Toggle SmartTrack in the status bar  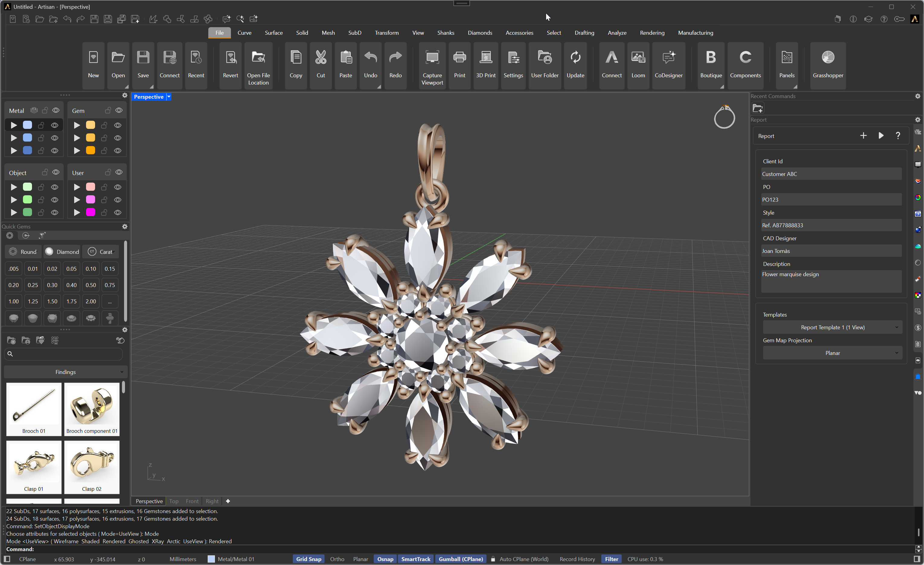pos(415,559)
